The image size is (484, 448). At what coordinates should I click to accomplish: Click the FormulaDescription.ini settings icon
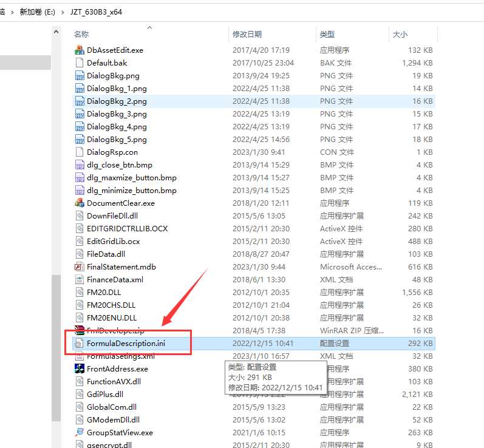pos(80,344)
